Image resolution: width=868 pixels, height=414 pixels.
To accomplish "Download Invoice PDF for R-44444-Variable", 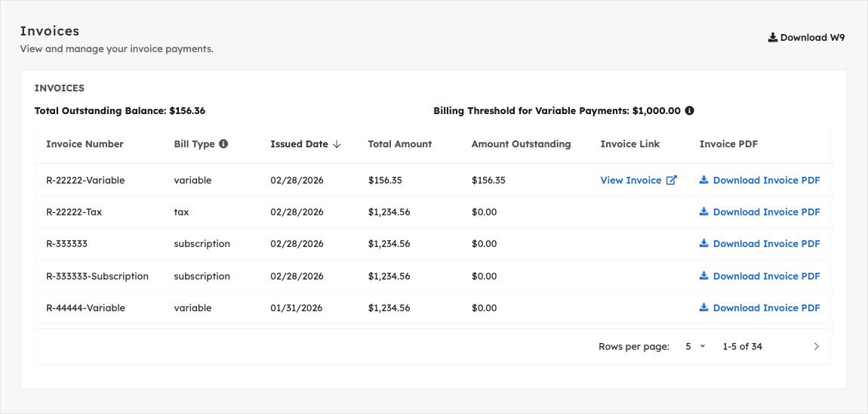I will (759, 307).
